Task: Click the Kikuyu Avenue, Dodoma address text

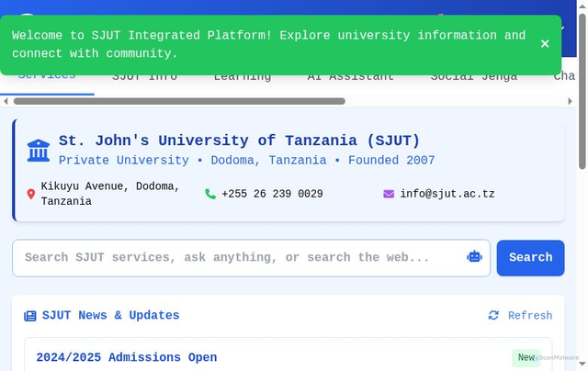Action: tap(110, 194)
